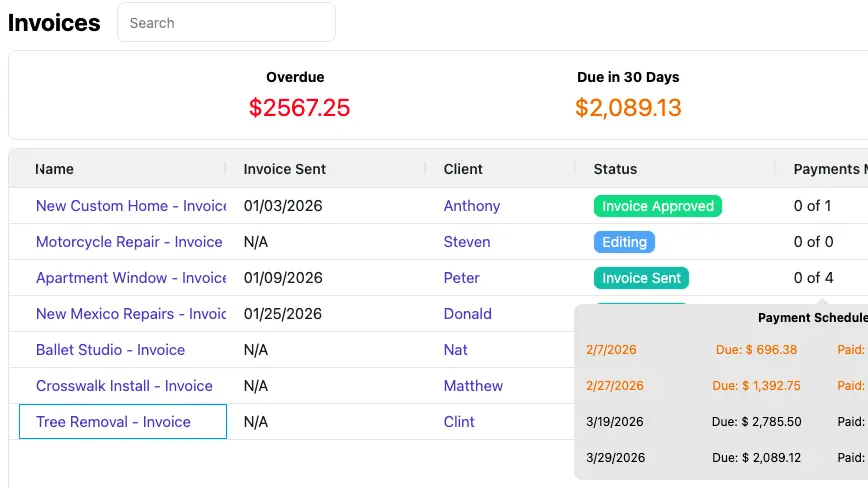Open the New Mexico Repairs invoice
The height and width of the screenshot is (488, 868).
[131, 314]
